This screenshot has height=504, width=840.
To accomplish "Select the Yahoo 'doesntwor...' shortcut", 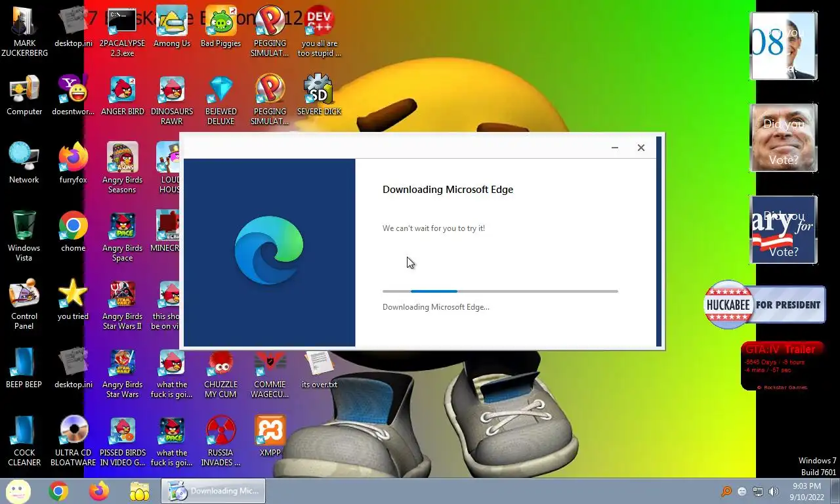I will pos(73,95).
